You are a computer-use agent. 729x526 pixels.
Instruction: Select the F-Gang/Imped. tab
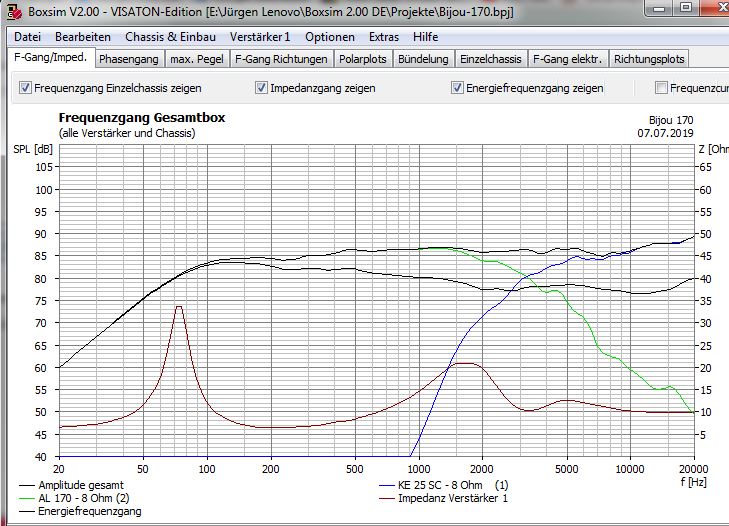point(51,58)
